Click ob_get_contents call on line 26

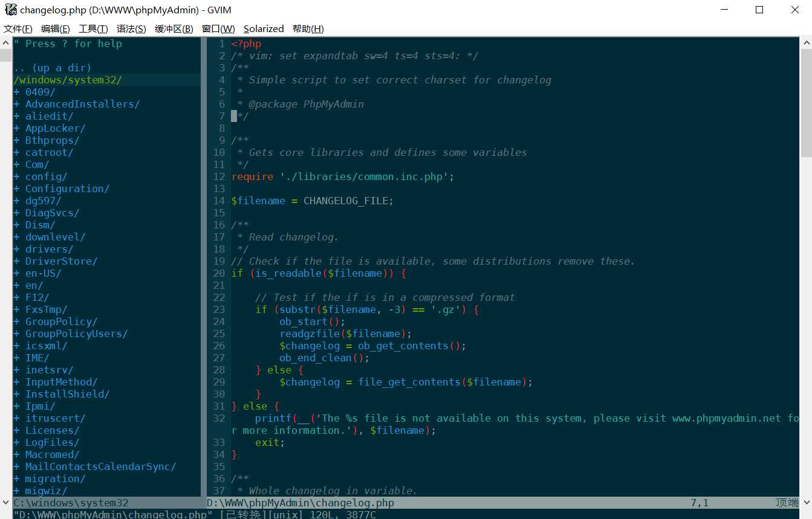(403, 346)
